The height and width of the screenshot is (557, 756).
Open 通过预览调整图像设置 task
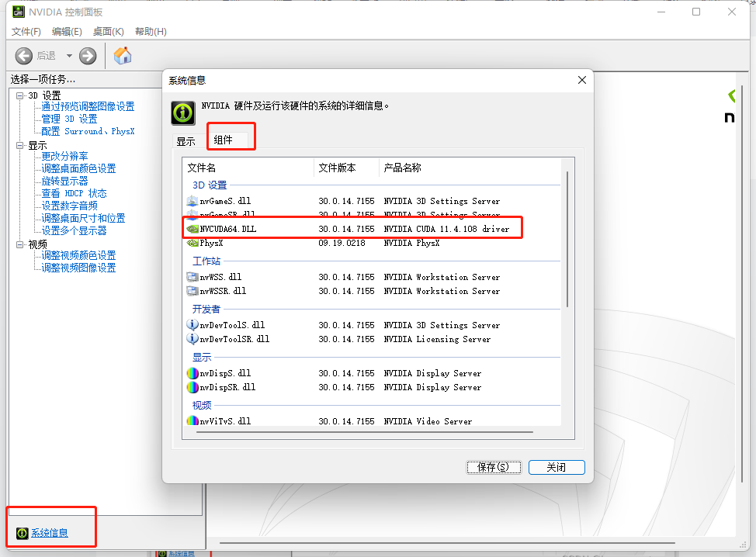pyautogui.click(x=88, y=106)
